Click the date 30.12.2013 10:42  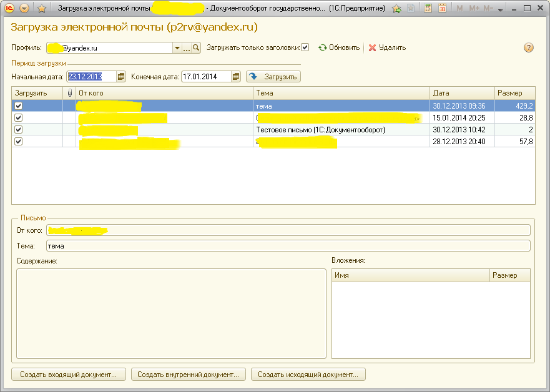coord(459,130)
